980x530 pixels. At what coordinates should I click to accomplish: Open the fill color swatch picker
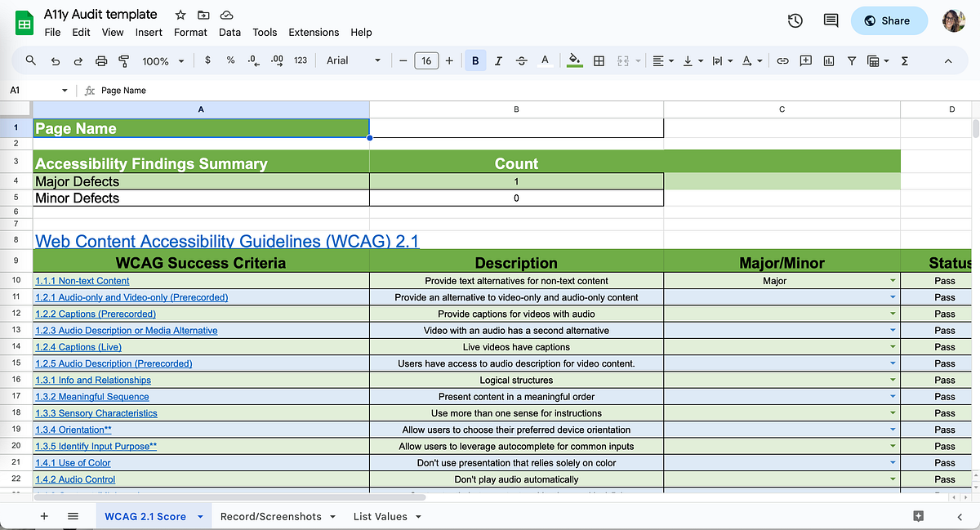pos(574,60)
